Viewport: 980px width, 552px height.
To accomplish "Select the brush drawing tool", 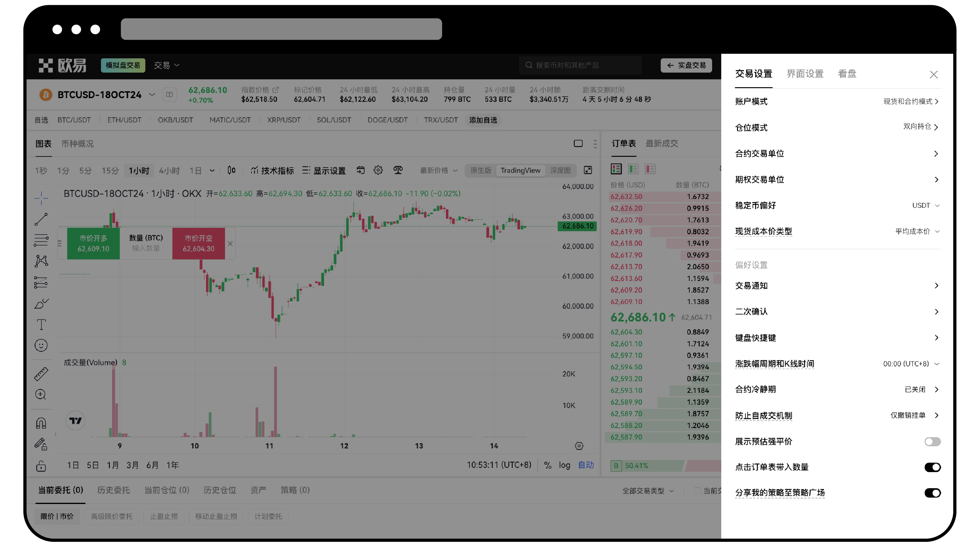I will click(x=41, y=303).
